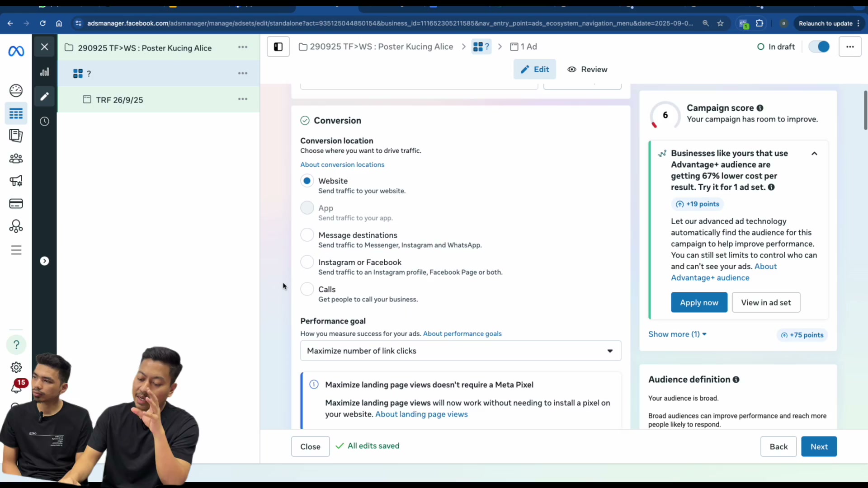Open the Campaigns table icon in sidebar
The width and height of the screenshot is (868, 488).
pos(16,113)
